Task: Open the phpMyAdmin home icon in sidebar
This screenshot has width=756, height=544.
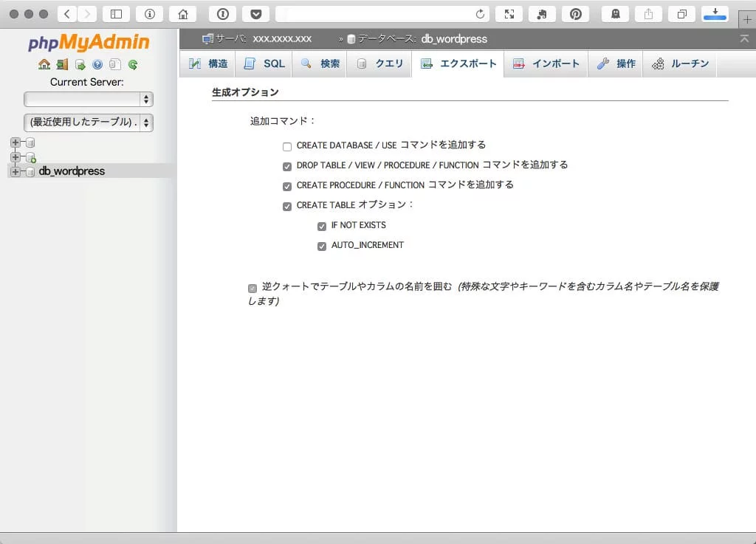Action: pyautogui.click(x=44, y=64)
